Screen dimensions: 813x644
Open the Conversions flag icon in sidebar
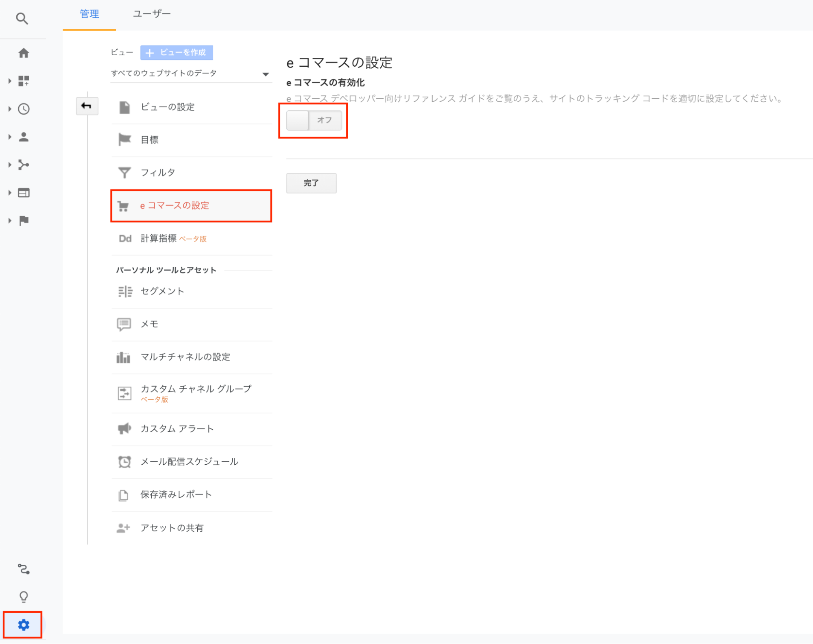point(24,220)
